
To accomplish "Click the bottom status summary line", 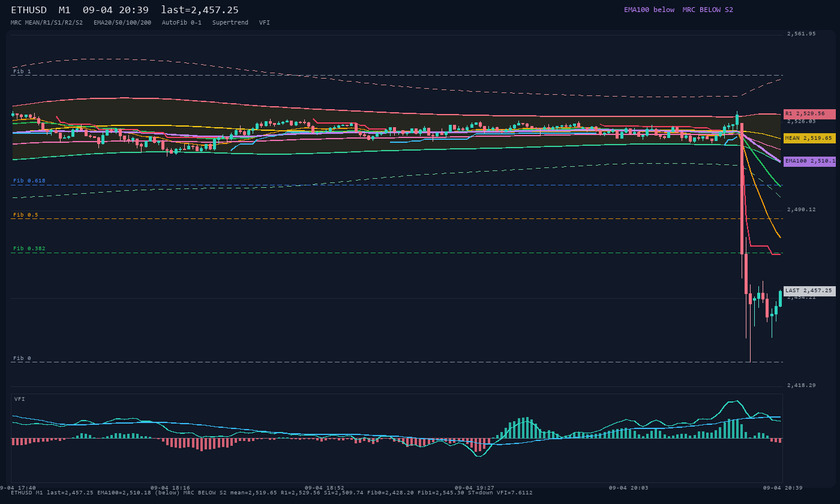I will click(x=272, y=493).
